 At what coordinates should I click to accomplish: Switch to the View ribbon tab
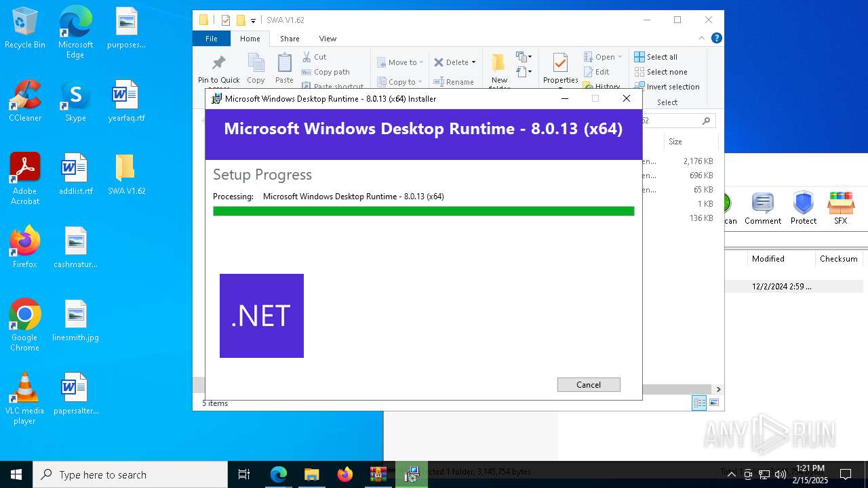tap(328, 39)
